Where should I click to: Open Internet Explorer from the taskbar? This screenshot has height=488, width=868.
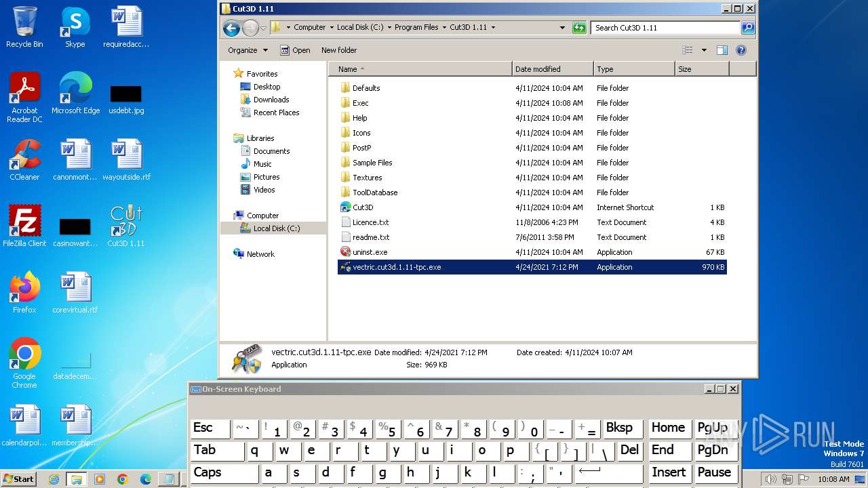click(54, 479)
